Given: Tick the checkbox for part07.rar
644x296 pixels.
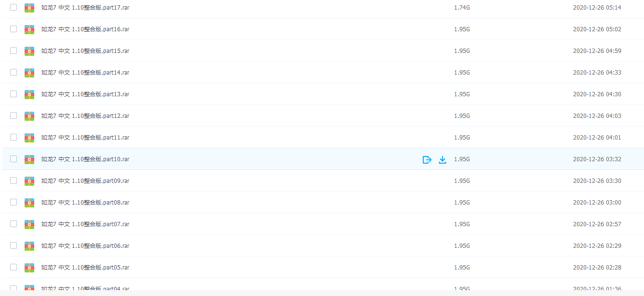Looking at the screenshot, I should pos(13,224).
